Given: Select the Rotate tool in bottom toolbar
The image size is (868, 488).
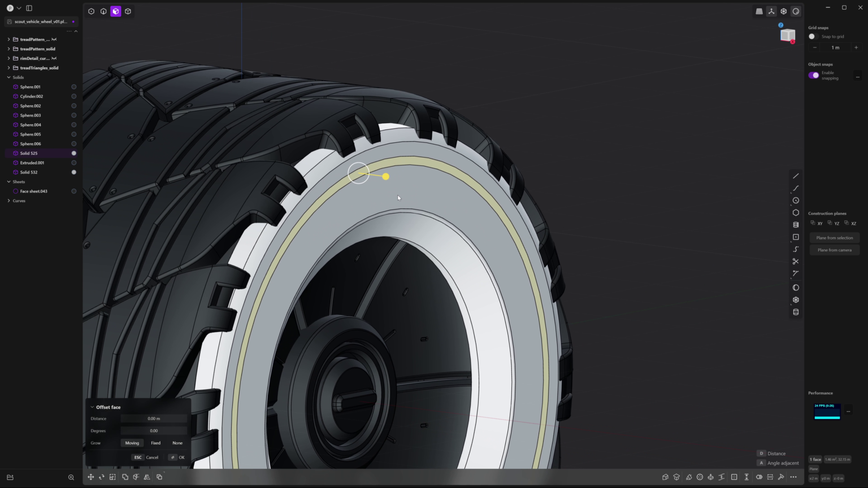Looking at the screenshot, I should pos(102,477).
